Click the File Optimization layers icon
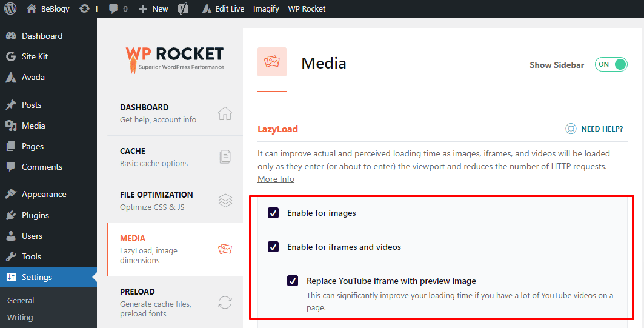The height and width of the screenshot is (328, 644). point(225,200)
